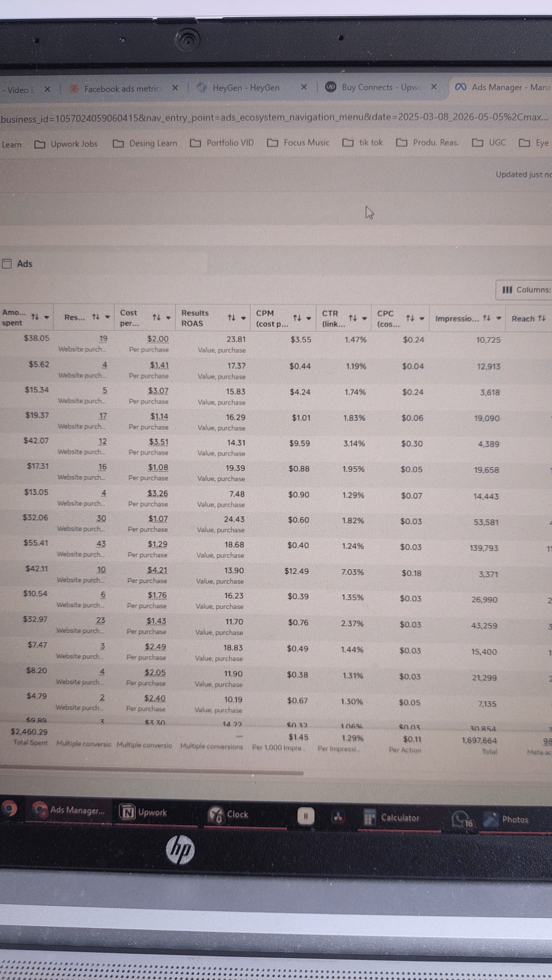Screen dimensions: 552x980
Task: Open the Focus Music bookmark folder
Action: tap(298, 143)
